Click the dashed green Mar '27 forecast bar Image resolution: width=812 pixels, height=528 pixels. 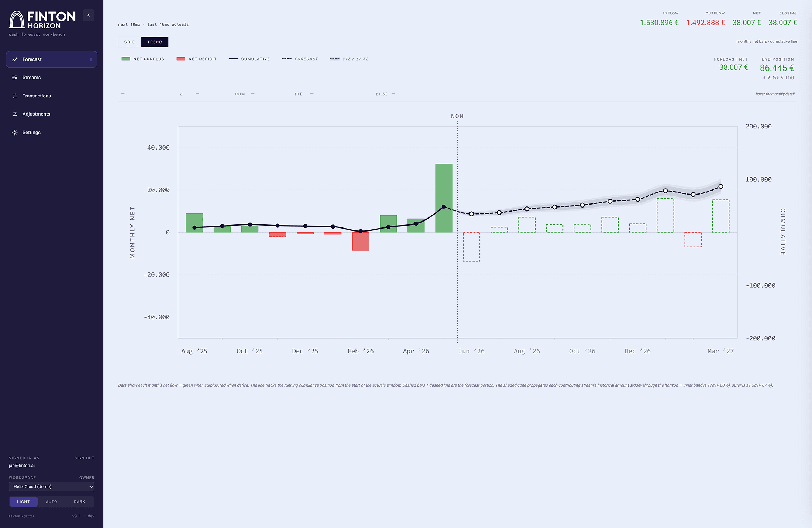click(720, 216)
